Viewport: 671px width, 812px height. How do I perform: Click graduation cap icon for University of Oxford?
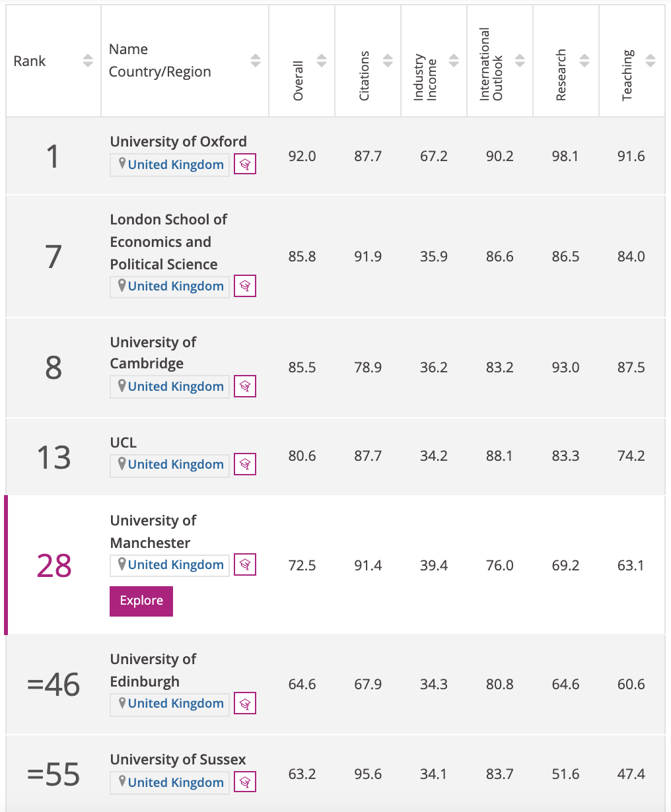click(245, 164)
